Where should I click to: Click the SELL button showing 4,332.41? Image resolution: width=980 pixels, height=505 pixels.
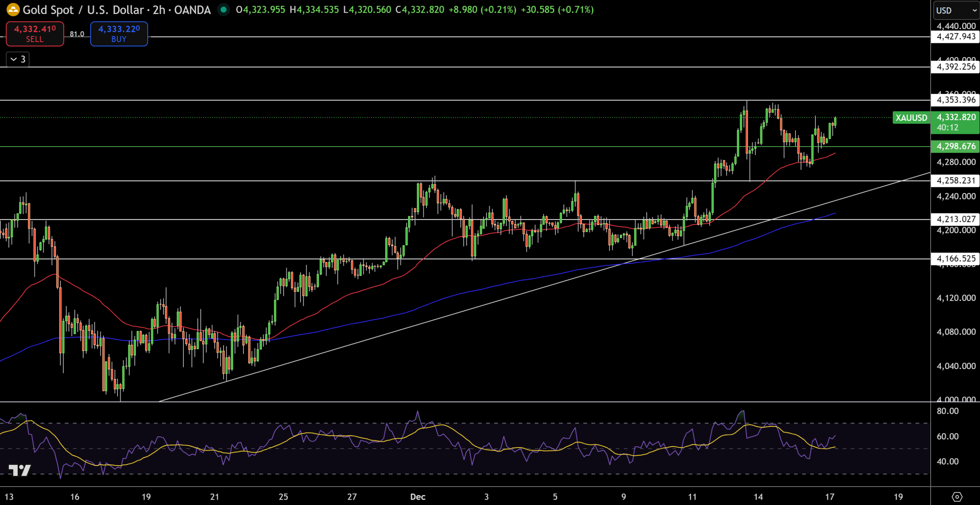click(x=34, y=34)
